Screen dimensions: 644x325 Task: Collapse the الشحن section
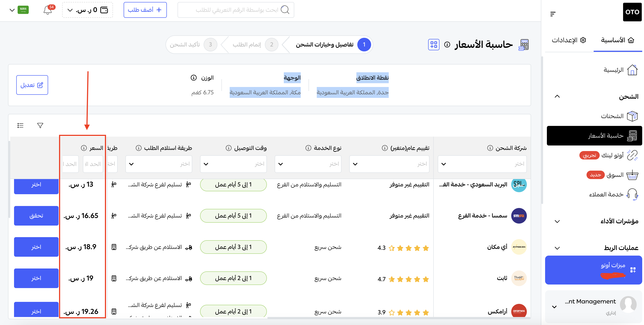click(x=557, y=96)
